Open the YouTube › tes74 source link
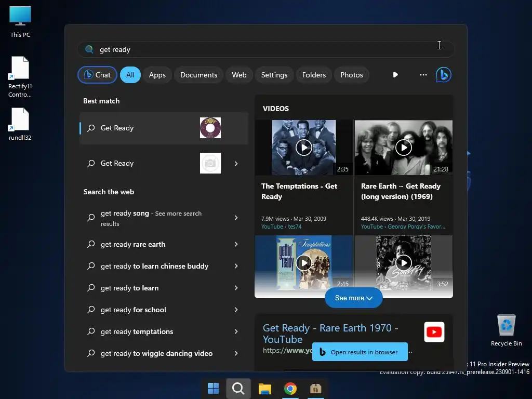 pos(281,227)
